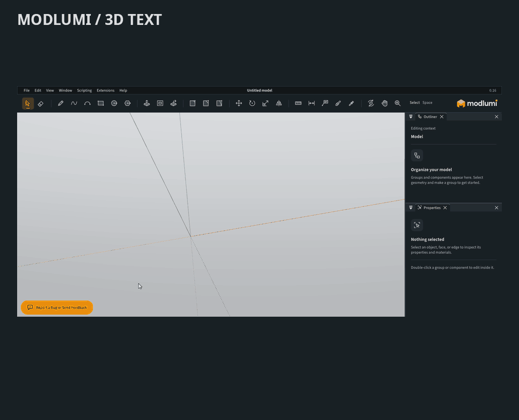Open the Properties panel dropdown arrow
Screen dimensions: 519x420
pos(411,208)
